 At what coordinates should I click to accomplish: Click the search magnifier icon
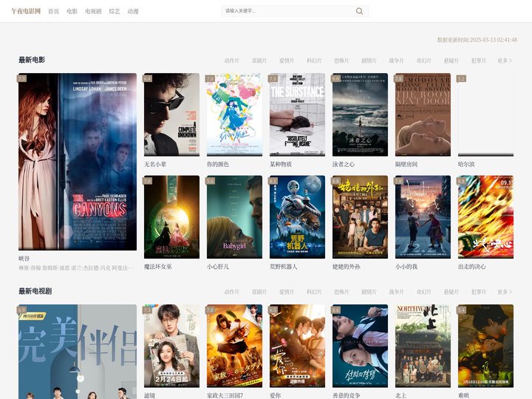(x=359, y=11)
